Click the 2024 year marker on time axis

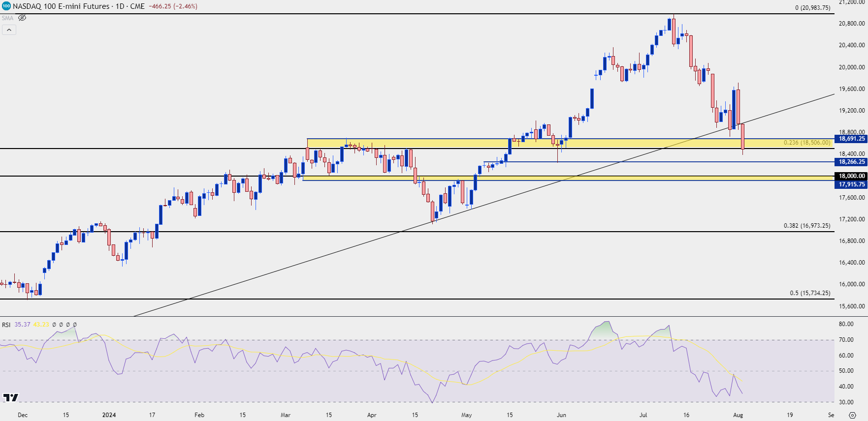(109, 415)
